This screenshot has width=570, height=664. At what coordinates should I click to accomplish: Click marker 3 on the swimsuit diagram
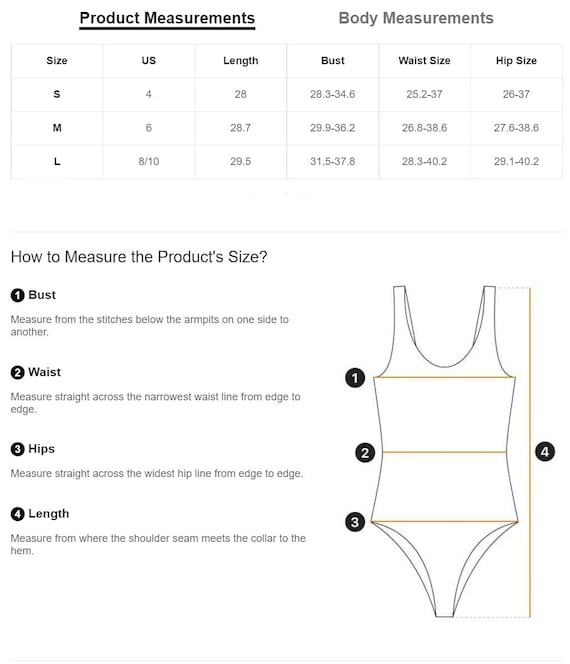[355, 522]
